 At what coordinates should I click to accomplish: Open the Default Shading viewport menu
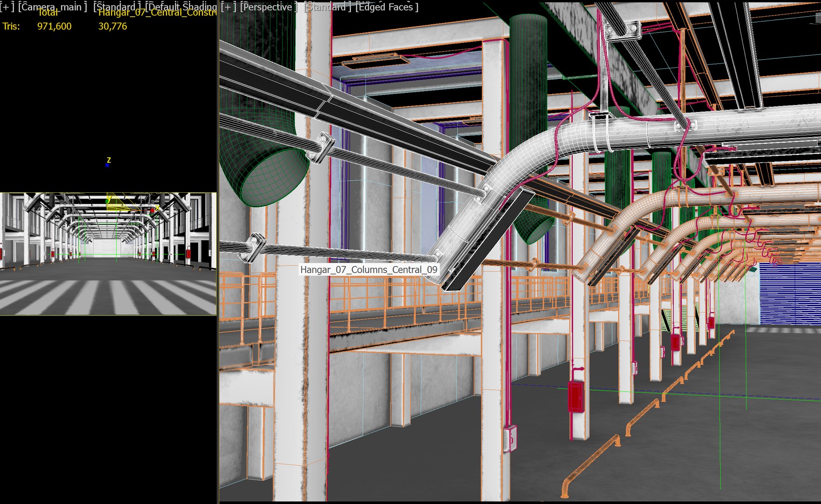(181, 7)
